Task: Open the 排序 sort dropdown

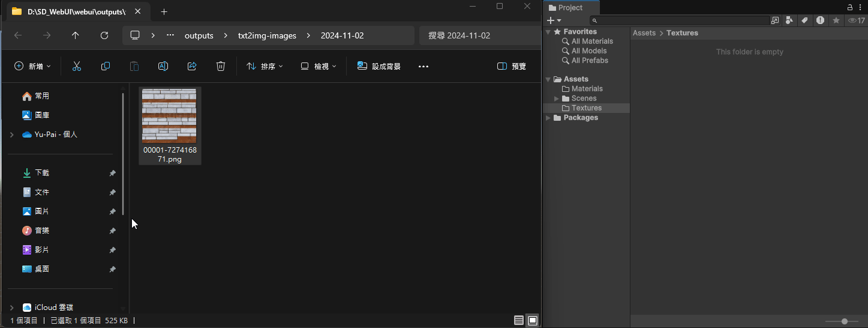Action: [265, 66]
